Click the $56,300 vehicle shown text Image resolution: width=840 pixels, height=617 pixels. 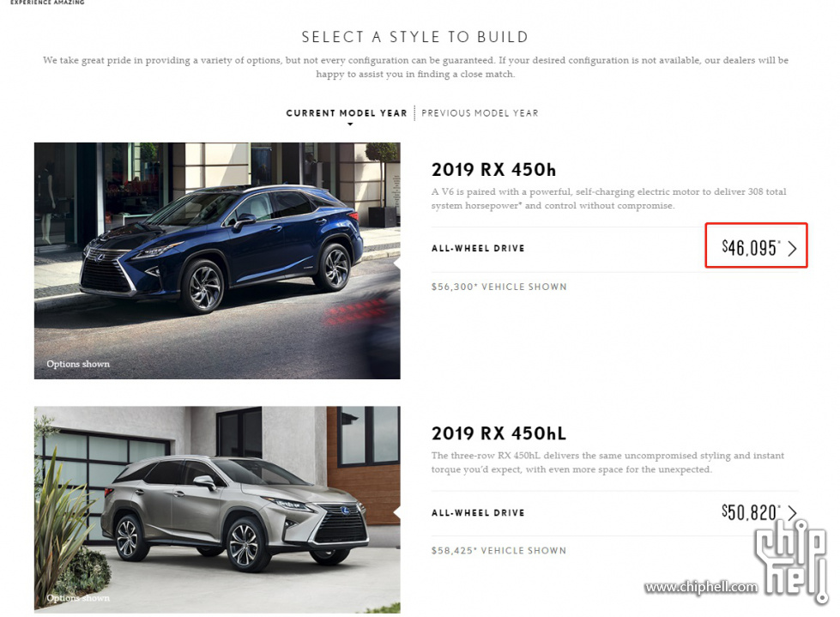tap(499, 287)
